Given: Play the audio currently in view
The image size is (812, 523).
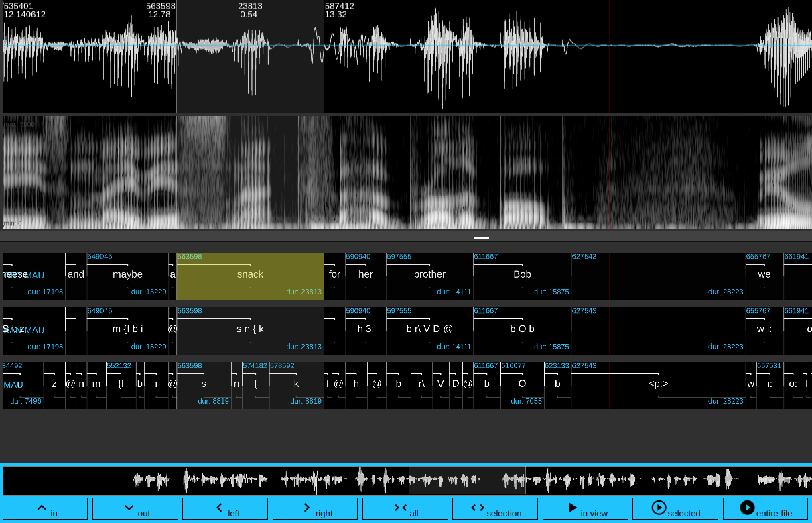Looking at the screenshot, I should [585, 508].
